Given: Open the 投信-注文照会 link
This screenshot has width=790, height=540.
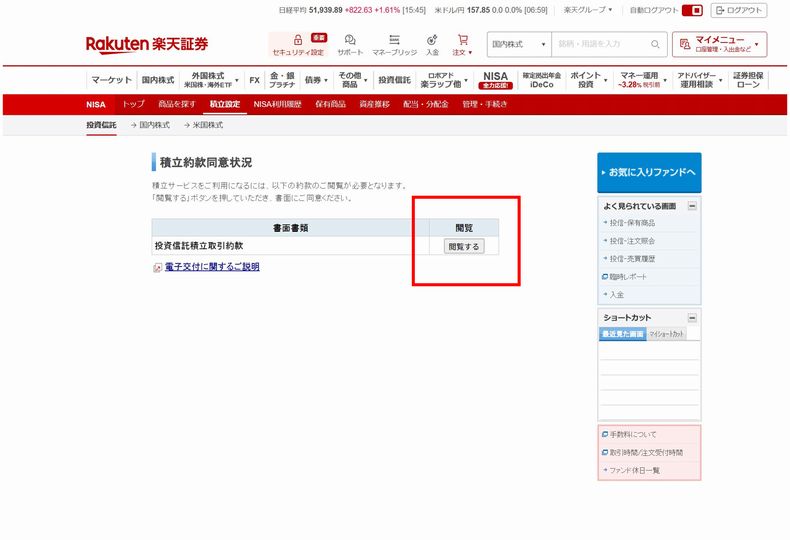Looking at the screenshot, I should [x=632, y=241].
